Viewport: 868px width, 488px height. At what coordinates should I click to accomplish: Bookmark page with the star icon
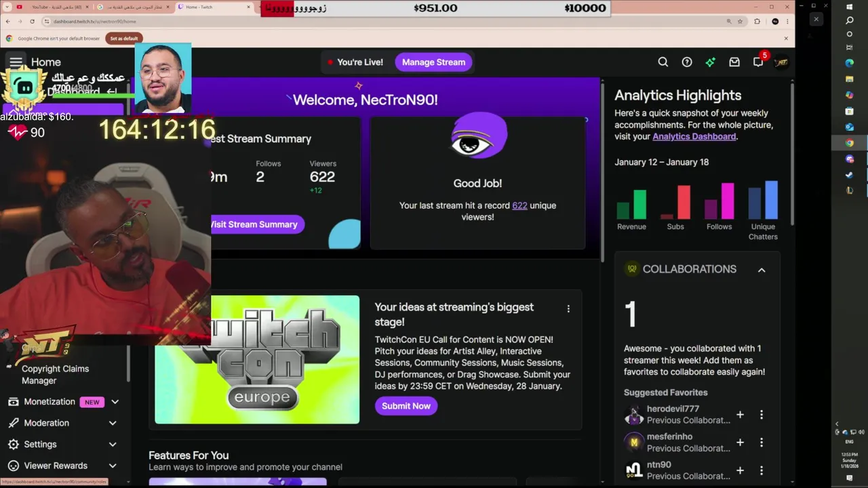click(739, 21)
